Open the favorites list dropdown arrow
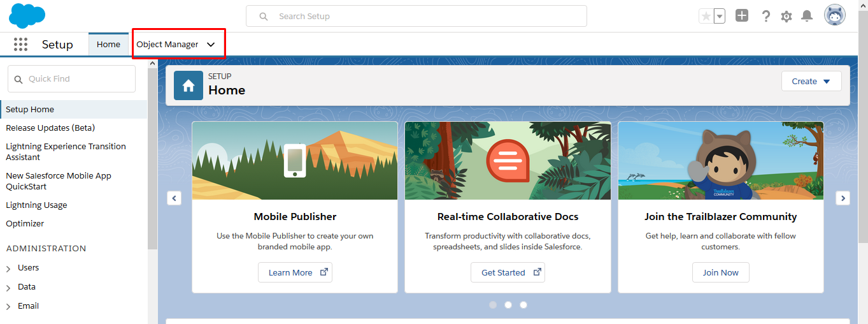 (x=720, y=16)
